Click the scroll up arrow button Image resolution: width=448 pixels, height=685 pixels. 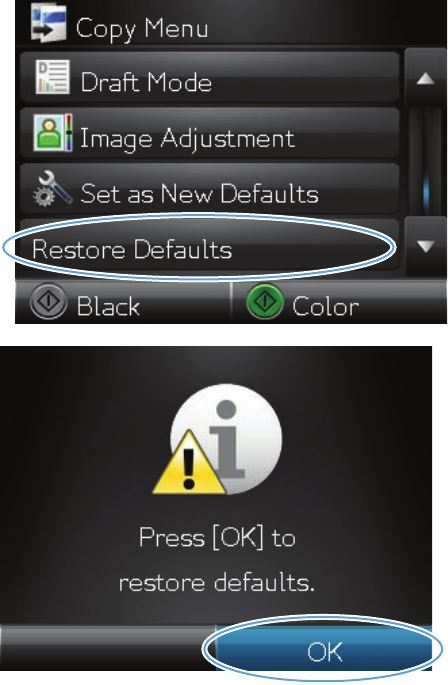click(425, 79)
